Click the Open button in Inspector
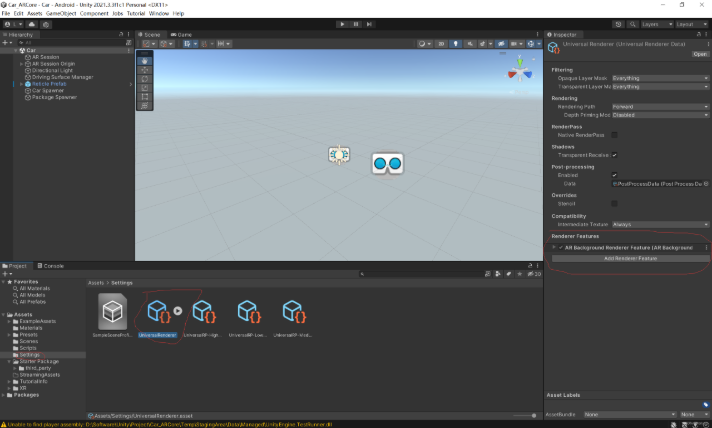The image size is (712, 428). (700, 55)
